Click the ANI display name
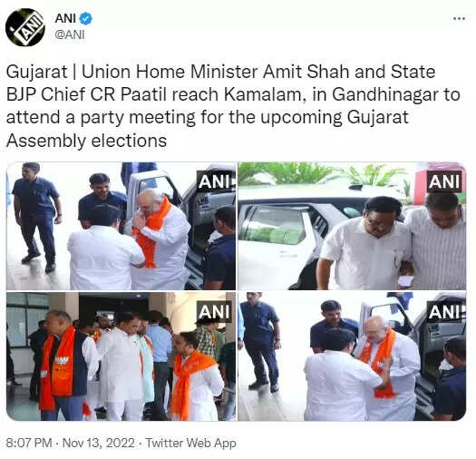 click(65, 18)
